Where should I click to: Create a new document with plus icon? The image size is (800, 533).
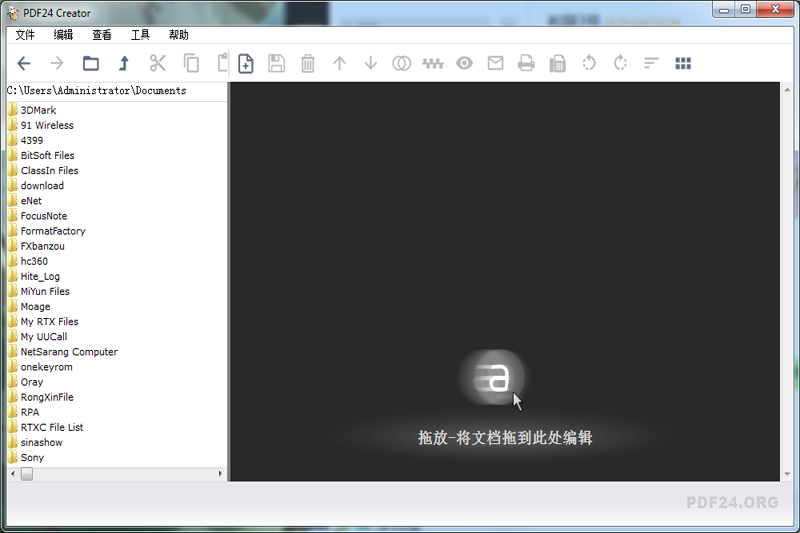(x=245, y=63)
